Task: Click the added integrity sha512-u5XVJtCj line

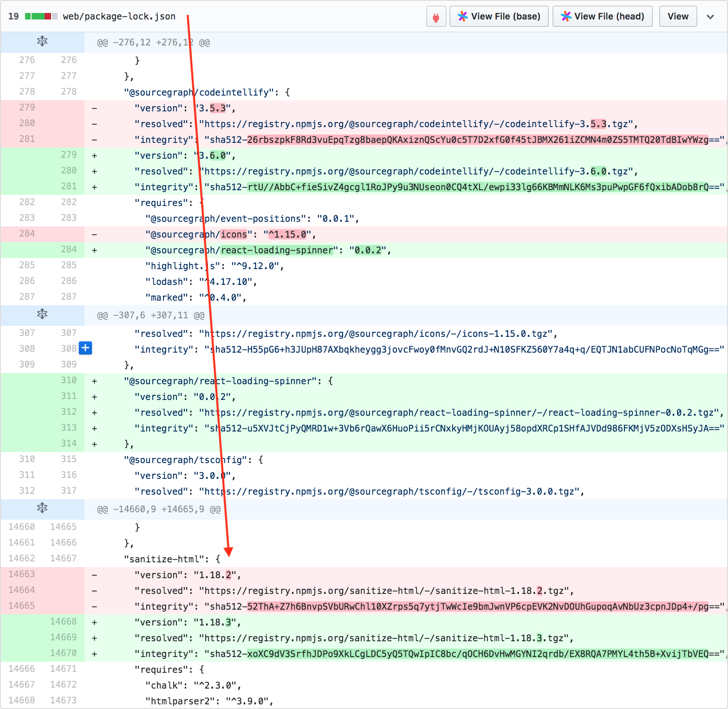Action: (429, 428)
